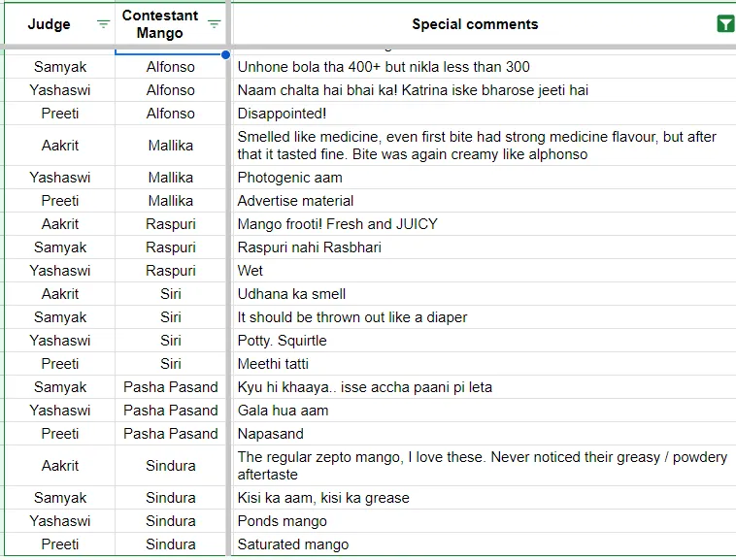Select the Judge header cell
Image resolution: width=736 pixels, height=560 pixels.
point(59,24)
